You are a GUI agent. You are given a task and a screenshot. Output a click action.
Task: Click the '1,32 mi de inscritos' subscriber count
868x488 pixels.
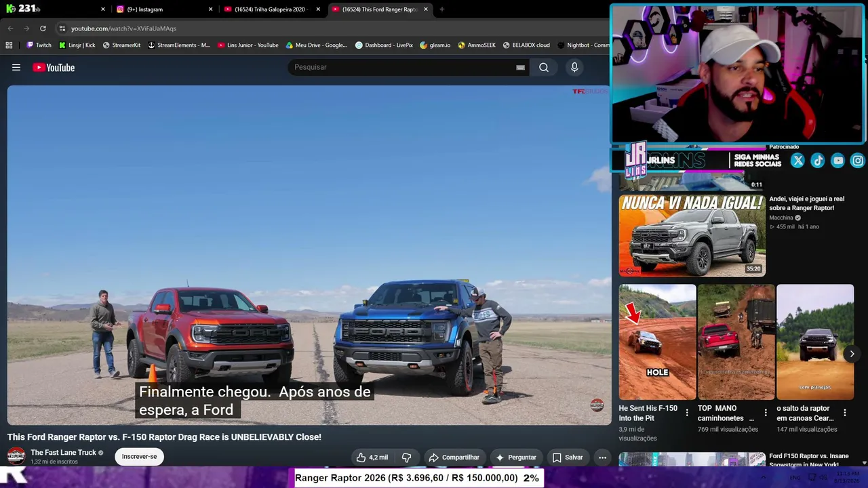[54, 462]
